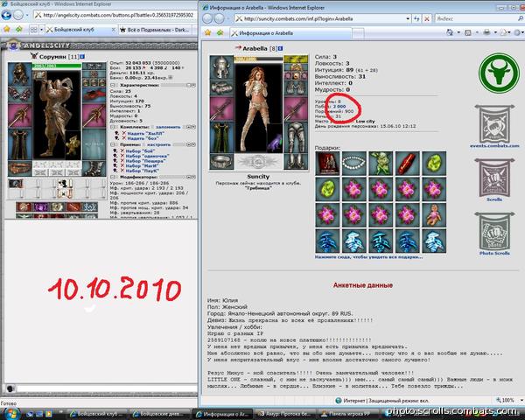
Task: Open the Scrolls banner link
Action: pyautogui.click(x=494, y=180)
